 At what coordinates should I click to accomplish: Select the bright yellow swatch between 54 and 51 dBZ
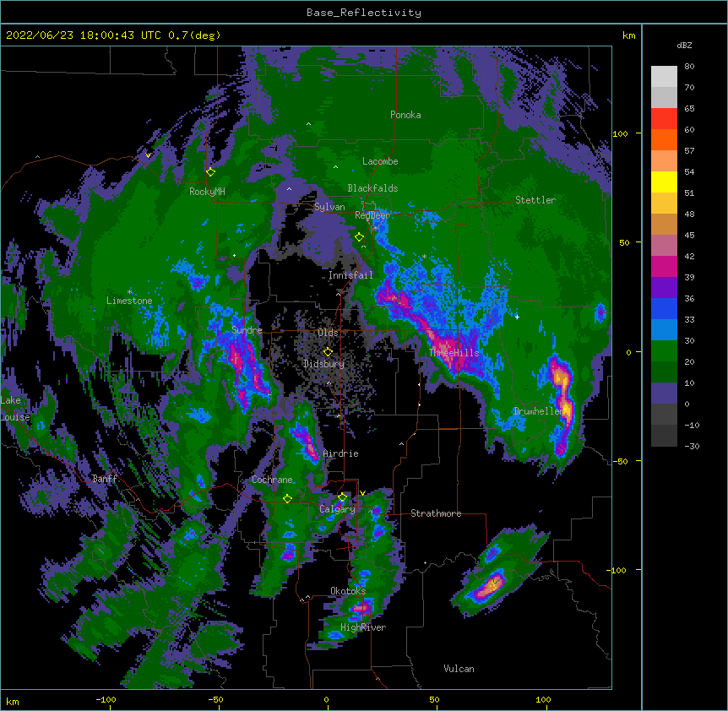(664, 182)
